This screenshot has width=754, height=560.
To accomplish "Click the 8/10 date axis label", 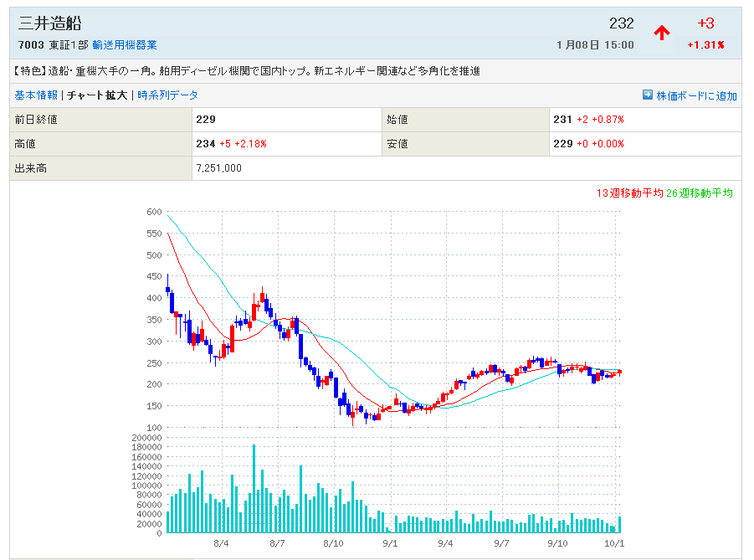I will pos(334,543).
